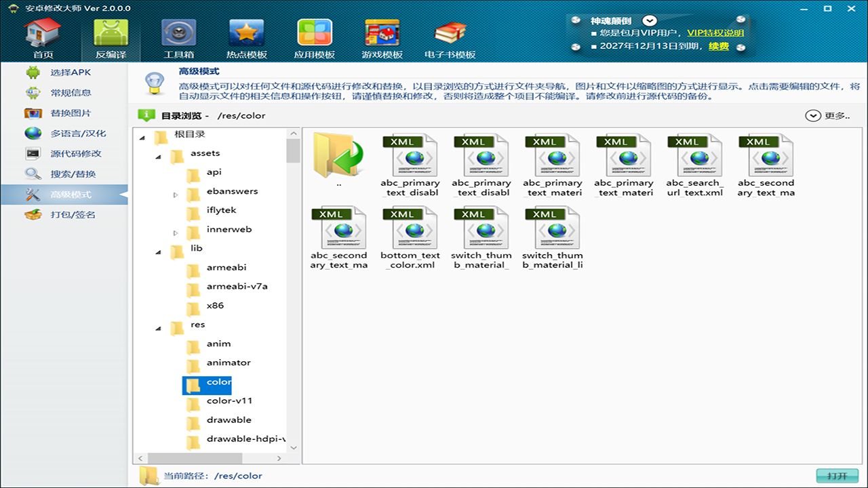Open the VIP特权说明 link

[x=715, y=33]
